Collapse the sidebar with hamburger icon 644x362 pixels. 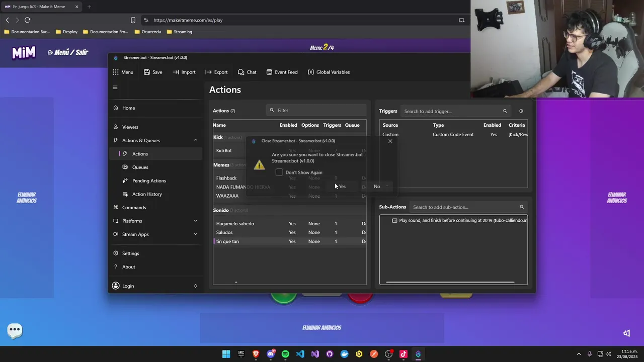[x=115, y=87]
